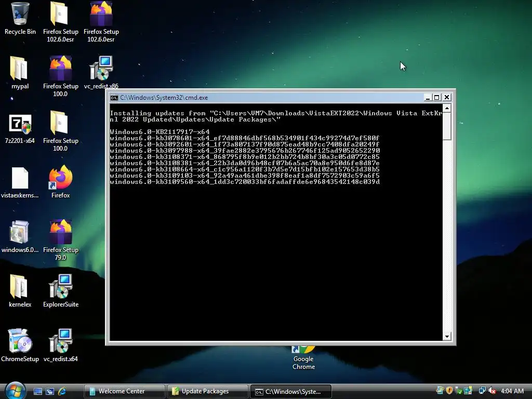Minimize the cmd.exe window

tap(428, 98)
